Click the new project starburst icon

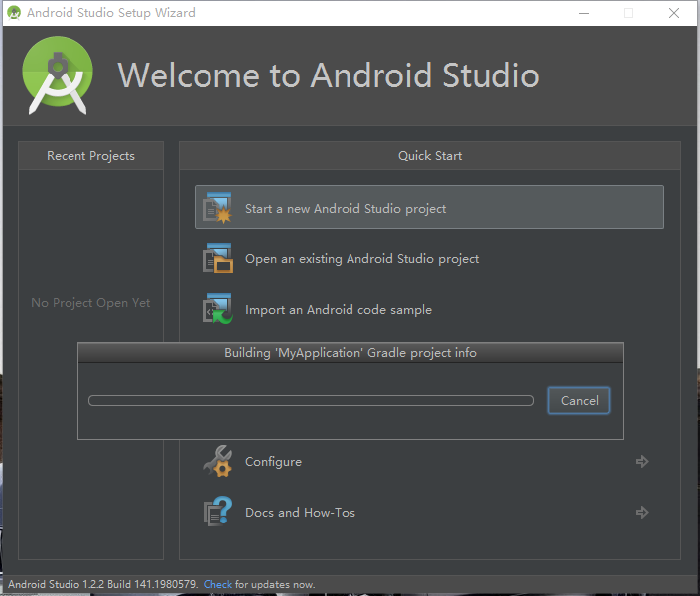[x=217, y=208]
